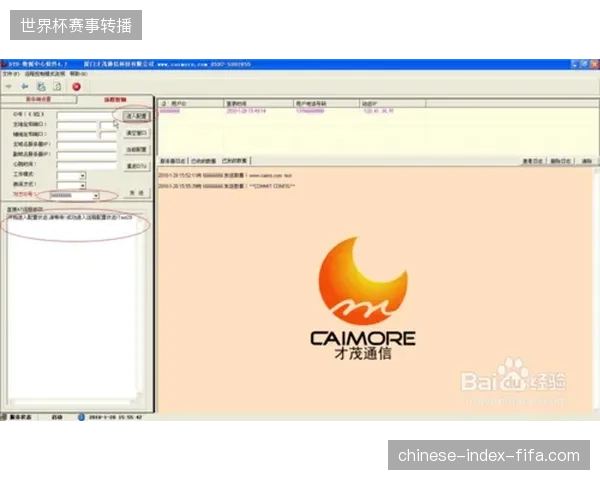The width and height of the screenshot is (600, 480).
Task: Open the 帮助(H) menu
Action: pyautogui.click(x=78, y=74)
